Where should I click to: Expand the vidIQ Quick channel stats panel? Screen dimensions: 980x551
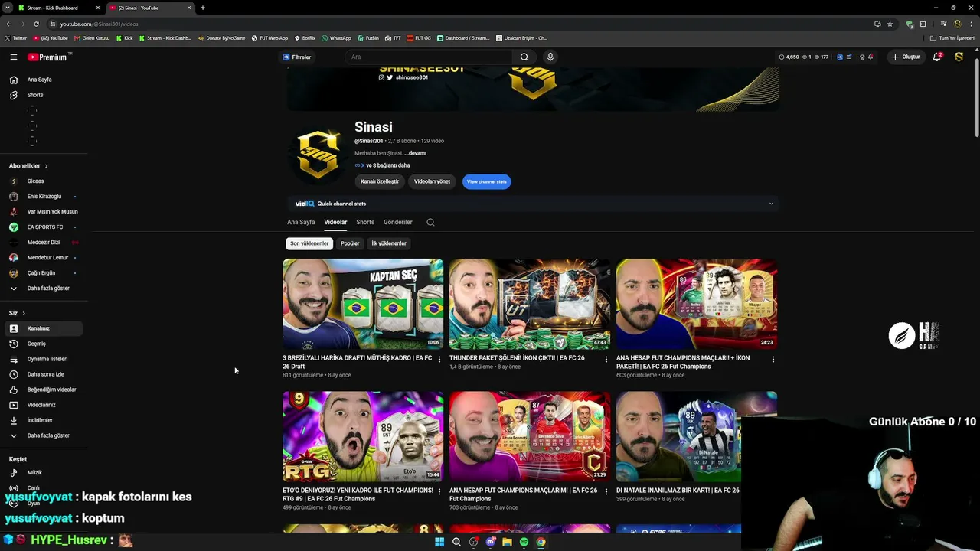click(771, 204)
